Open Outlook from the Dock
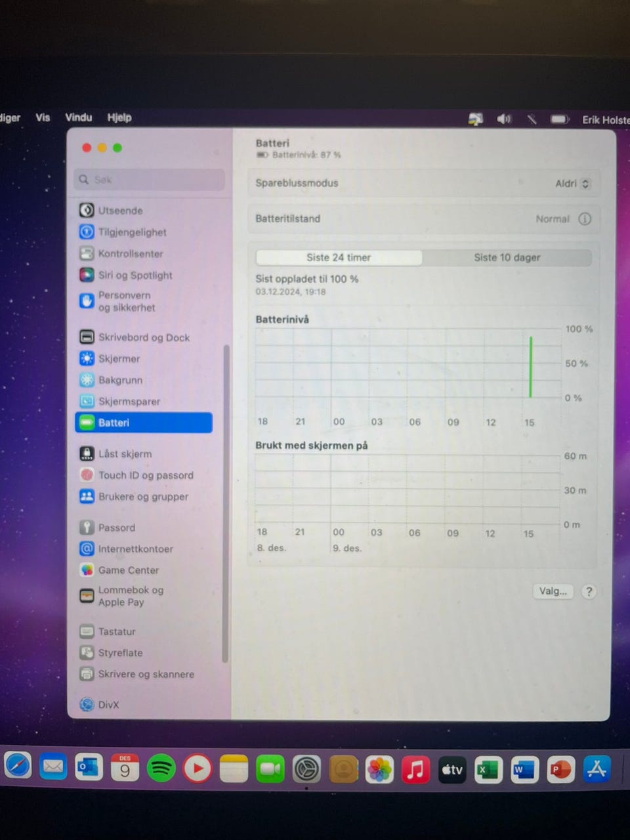The image size is (630, 840). 89,766
